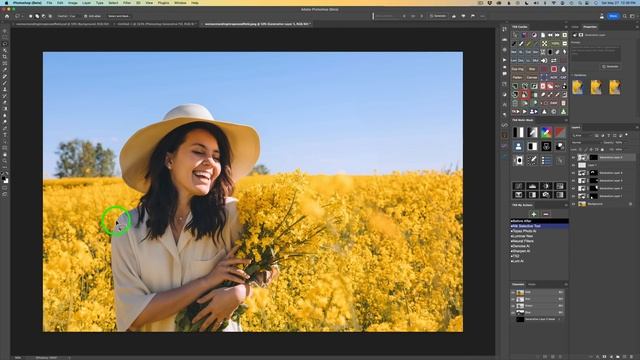This screenshot has width=640, height=360.
Task: Open the Image menu
Action: point(73,2)
